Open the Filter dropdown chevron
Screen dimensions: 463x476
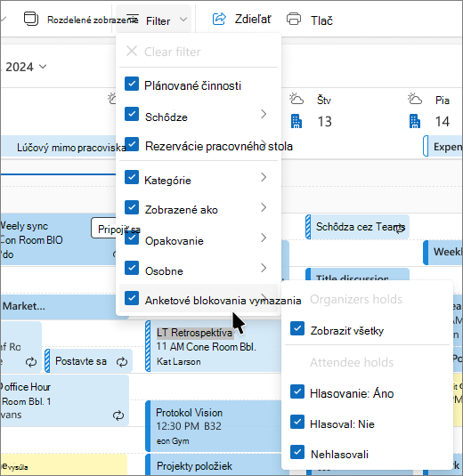[x=183, y=20]
